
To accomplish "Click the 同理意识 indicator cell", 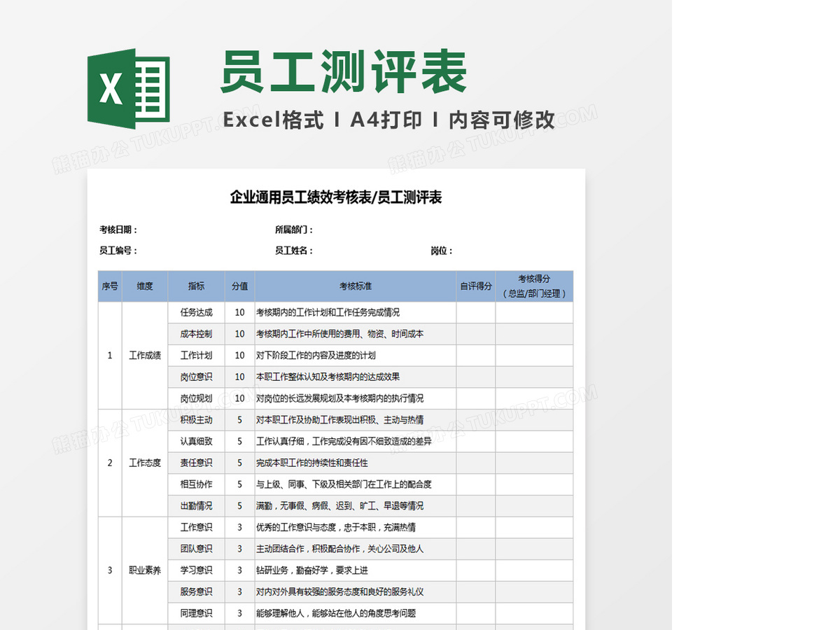I will tap(197, 613).
